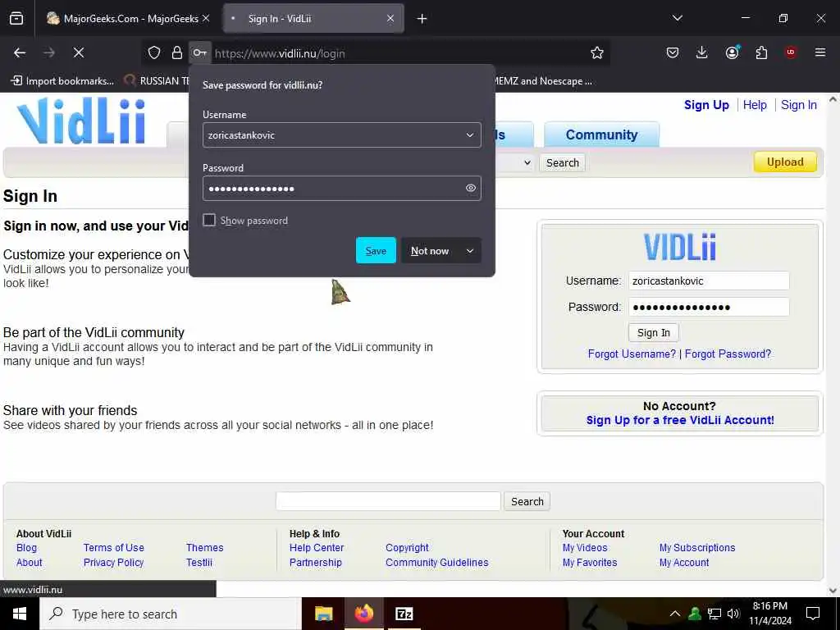Image resolution: width=840 pixels, height=630 pixels.
Task: Open the List all tabs dropdown
Action: (677, 18)
